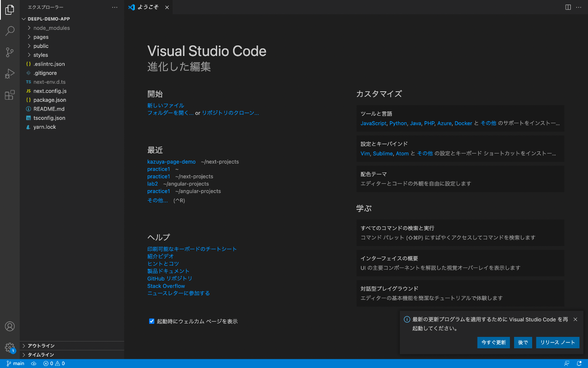Image resolution: width=588 pixels, height=368 pixels.
Task: Open the Extensions view
Action: tap(10, 95)
